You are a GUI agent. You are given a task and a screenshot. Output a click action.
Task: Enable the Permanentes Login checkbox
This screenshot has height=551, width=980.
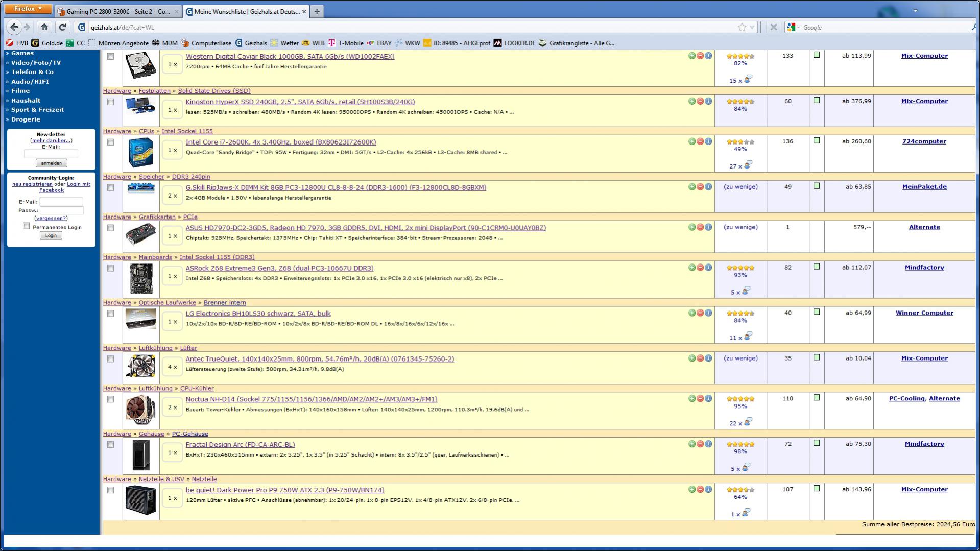[x=26, y=226]
